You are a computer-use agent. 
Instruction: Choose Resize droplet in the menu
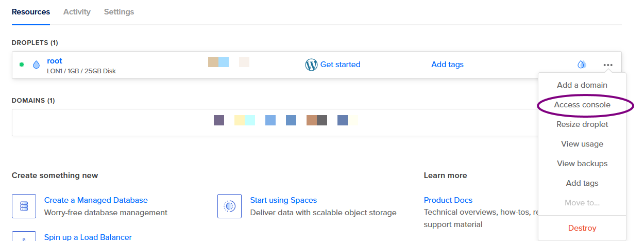coord(582,124)
